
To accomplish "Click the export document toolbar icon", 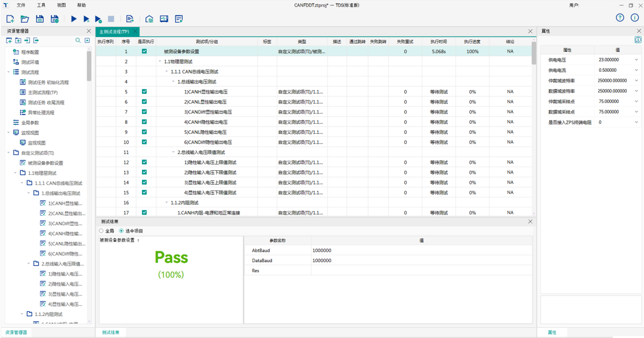I will click(x=130, y=19).
